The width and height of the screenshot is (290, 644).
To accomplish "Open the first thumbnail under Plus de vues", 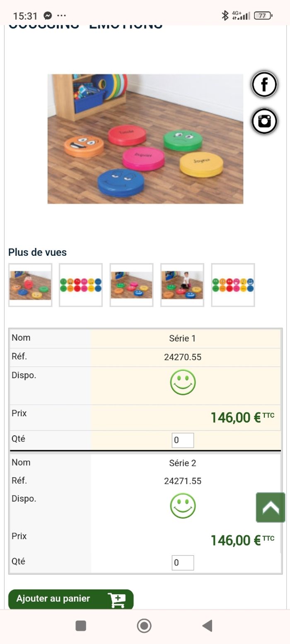I will coord(29,285).
